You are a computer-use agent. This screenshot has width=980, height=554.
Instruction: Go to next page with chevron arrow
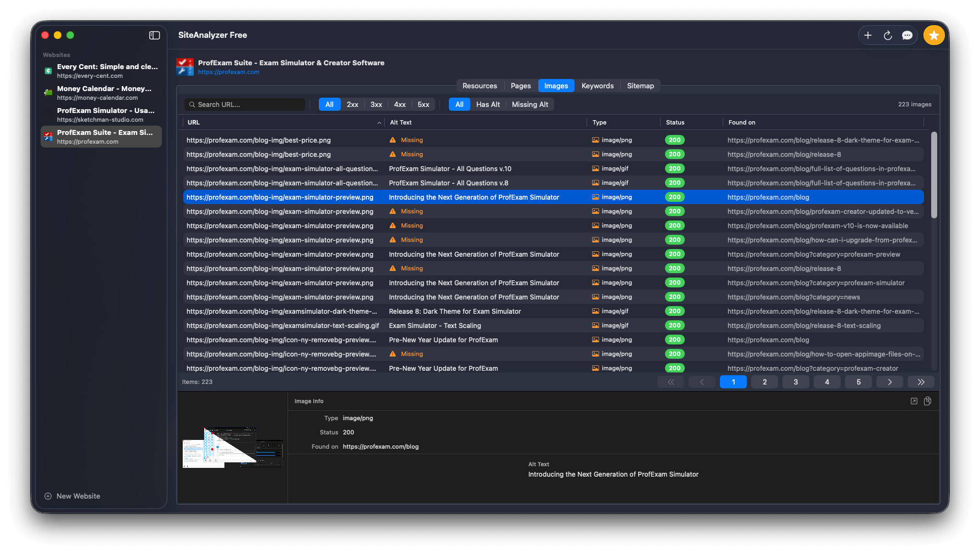click(x=889, y=382)
